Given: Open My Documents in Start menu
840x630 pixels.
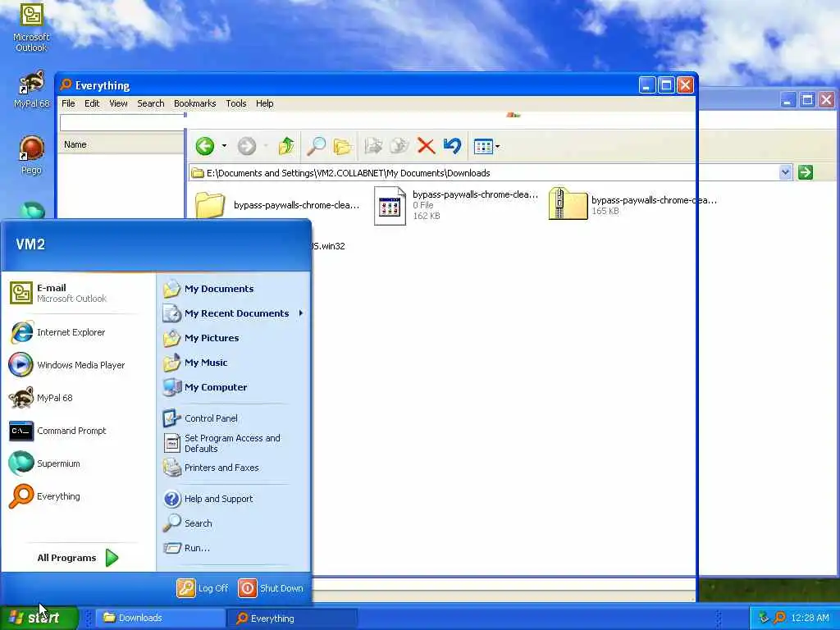Looking at the screenshot, I should 233,289.
